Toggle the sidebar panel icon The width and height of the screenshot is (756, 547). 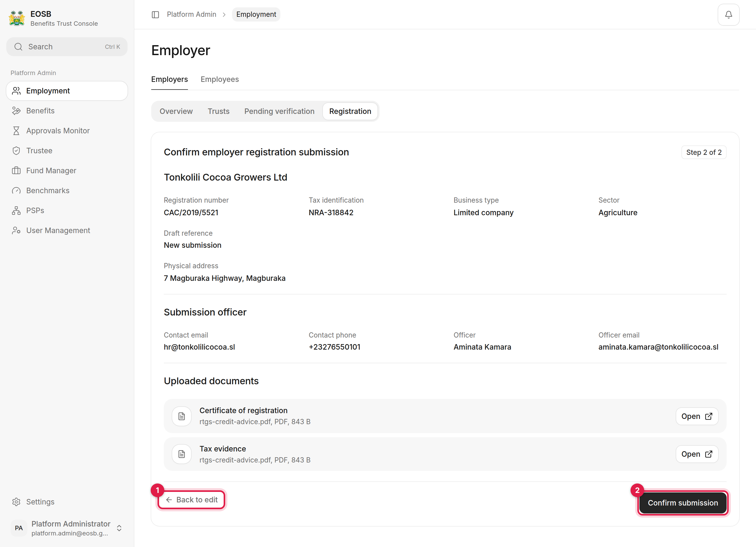(155, 15)
